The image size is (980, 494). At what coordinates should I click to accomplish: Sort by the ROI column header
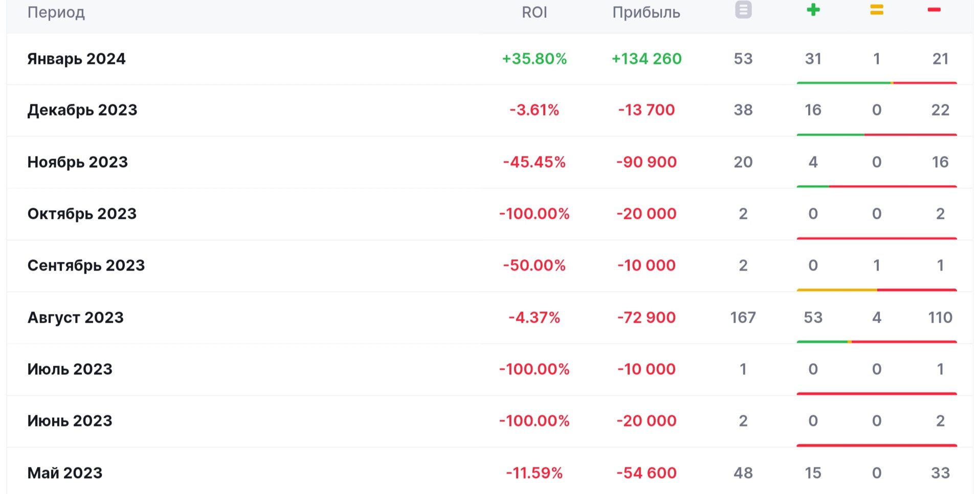pos(534,12)
